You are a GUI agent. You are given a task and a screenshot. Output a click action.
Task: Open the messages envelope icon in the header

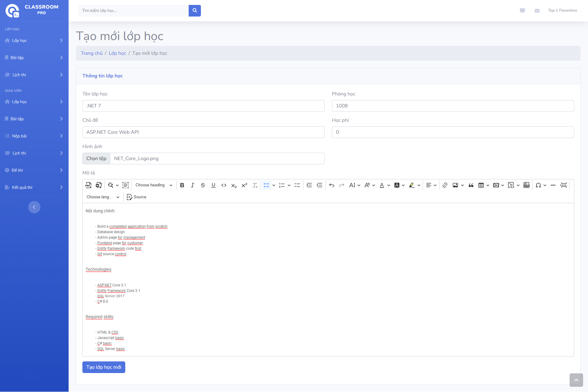pyautogui.click(x=537, y=10)
